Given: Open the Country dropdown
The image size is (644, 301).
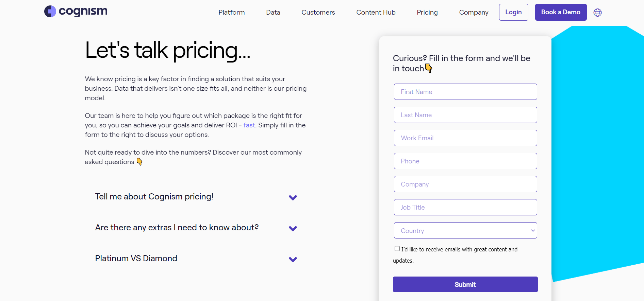Looking at the screenshot, I should [x=465, y=231].
